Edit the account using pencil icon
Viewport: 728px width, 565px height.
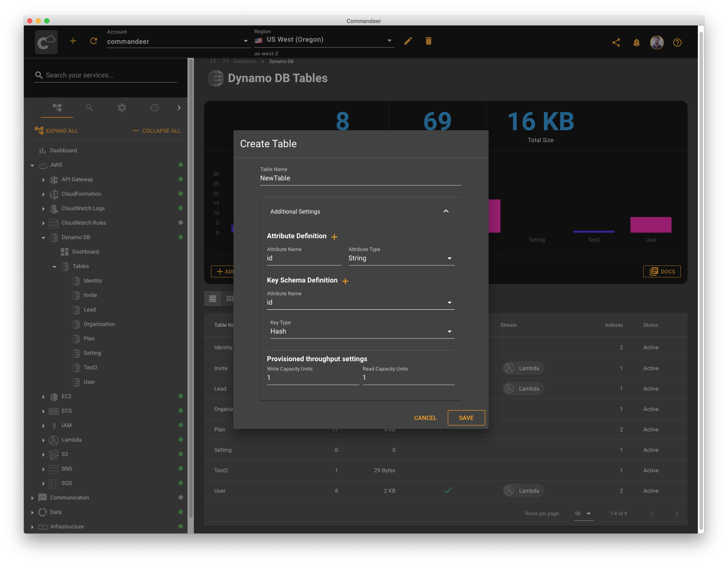408,41
